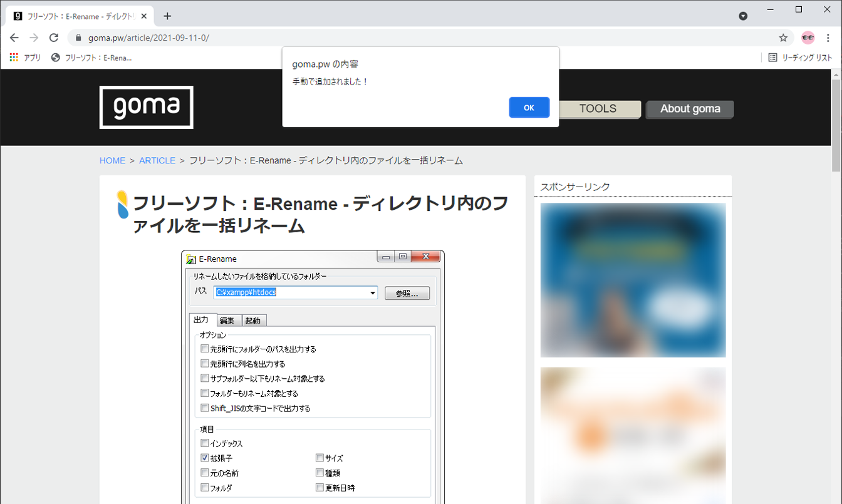
Task: Click the browser back arrow
Action: click(x=14, y=38)
